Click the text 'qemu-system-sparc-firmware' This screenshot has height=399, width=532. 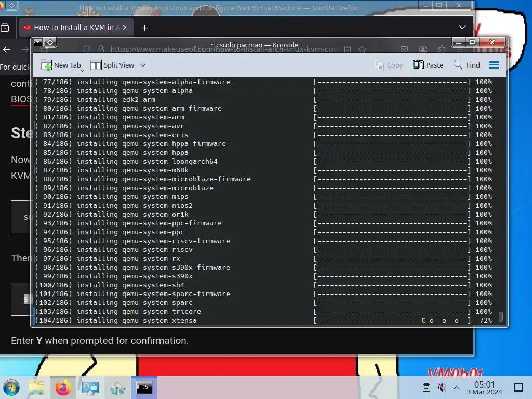[176, 294]
